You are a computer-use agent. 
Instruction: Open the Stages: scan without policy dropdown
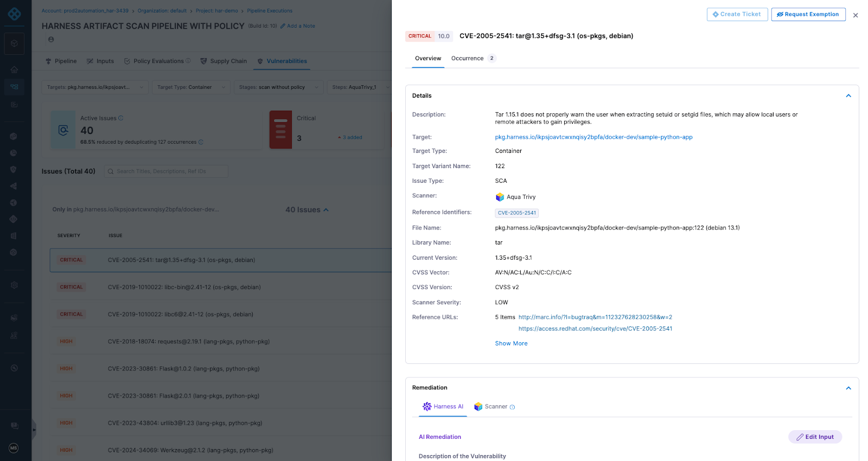click(278, 87)
